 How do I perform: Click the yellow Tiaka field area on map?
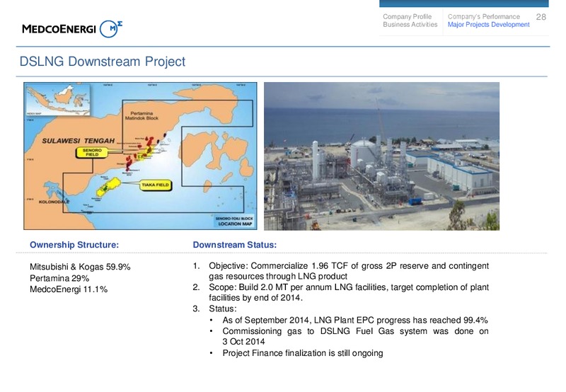pos(108,187)
